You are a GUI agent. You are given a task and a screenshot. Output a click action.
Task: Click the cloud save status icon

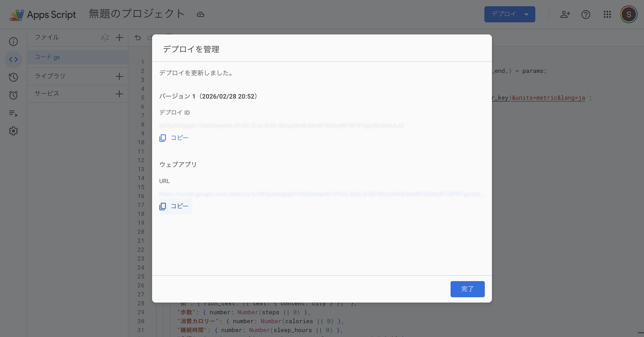(x=200, y=14)
